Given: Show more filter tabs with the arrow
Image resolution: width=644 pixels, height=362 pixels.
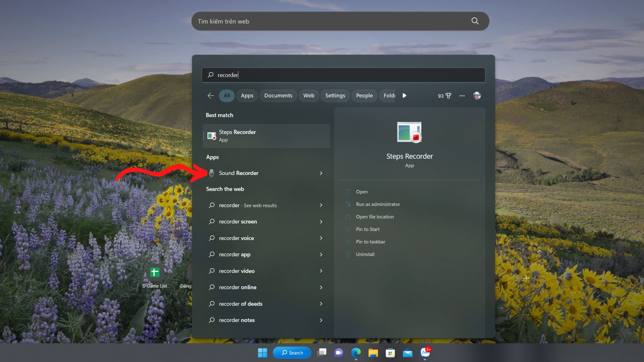Looking at the screenshot, I should point(405,96).
